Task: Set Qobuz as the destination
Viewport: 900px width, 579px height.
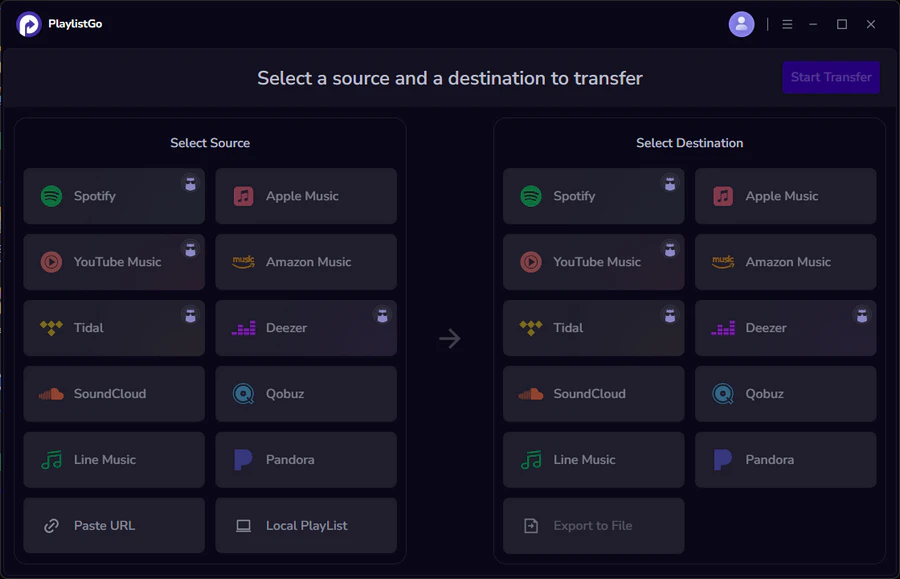Action: coord(785,394)
